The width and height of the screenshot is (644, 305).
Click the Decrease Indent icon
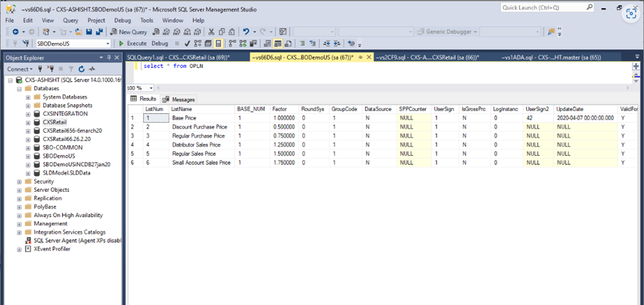[327, 43]
